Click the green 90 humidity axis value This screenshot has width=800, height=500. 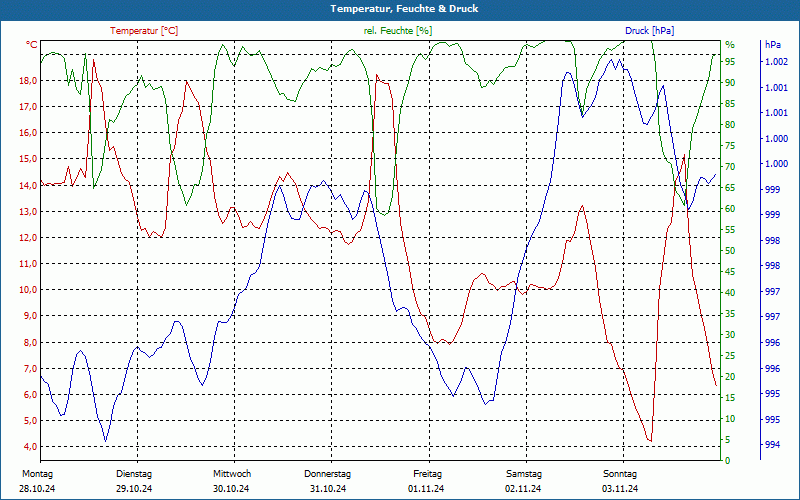(730, 83)
